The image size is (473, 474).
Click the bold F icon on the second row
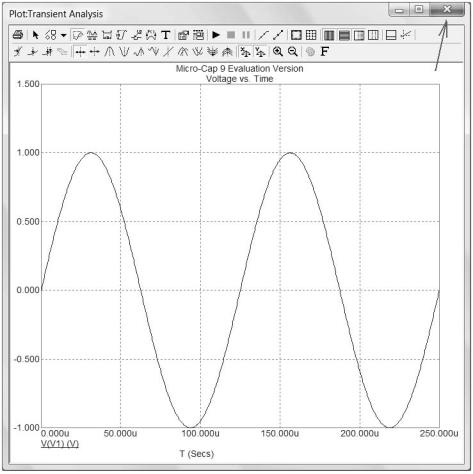tap(324, 51)
